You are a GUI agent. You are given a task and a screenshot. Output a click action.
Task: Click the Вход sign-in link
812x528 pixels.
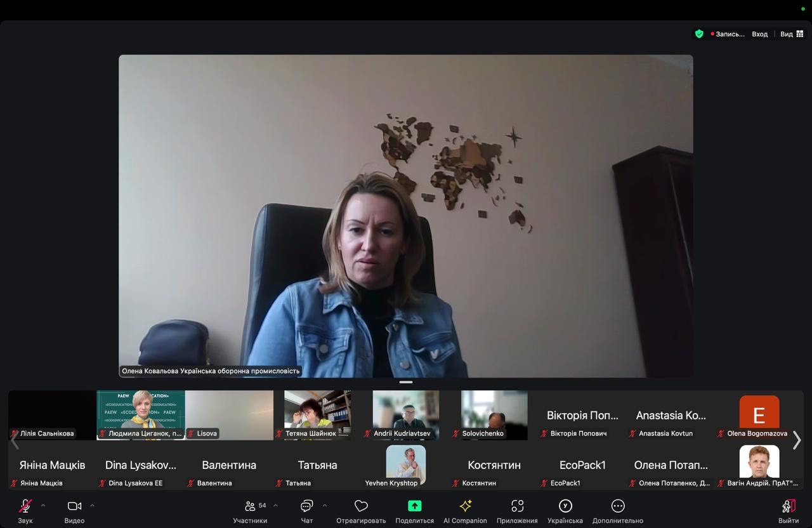coord(759,34)
